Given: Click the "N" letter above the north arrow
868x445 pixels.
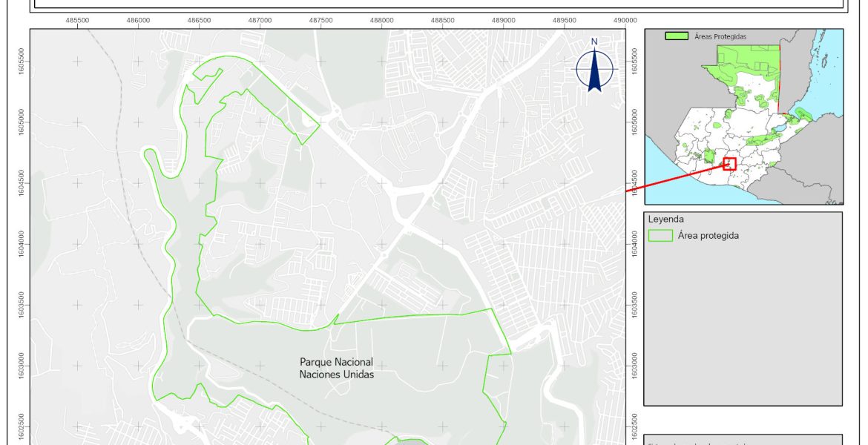Looking at the screenshot, I should click(594, 42).
